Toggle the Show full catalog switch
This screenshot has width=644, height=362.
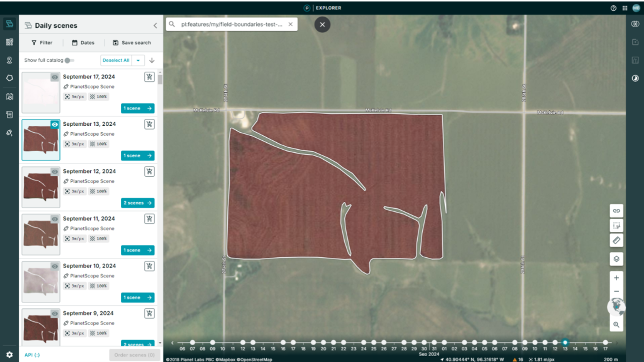click(x=69, y=60)
